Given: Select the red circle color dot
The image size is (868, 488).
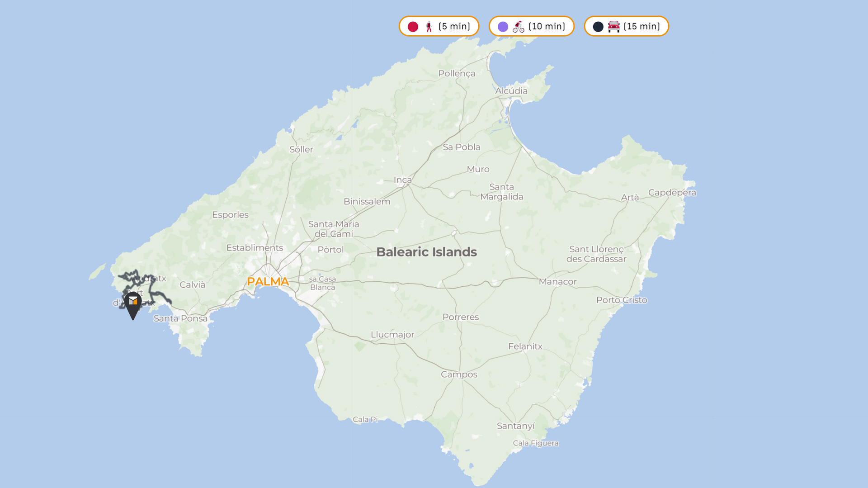Looking at the screenshot, I should pos(413,27).
